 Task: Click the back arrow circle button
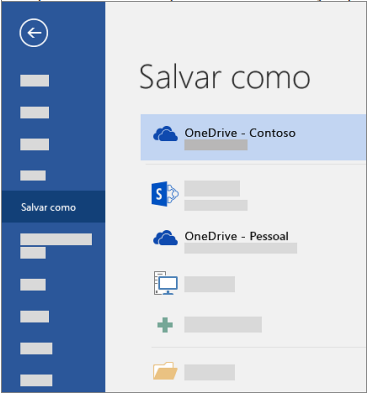[x=34, y=33]
